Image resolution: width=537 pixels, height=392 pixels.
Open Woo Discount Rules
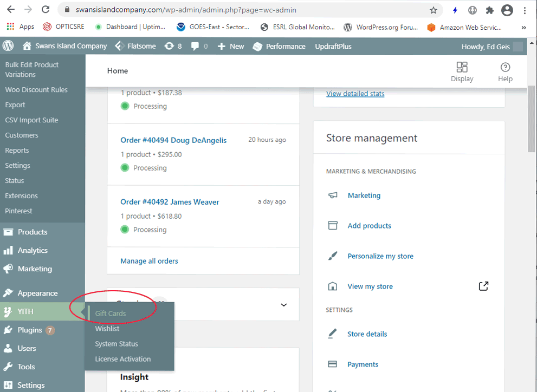pos(36,90)
